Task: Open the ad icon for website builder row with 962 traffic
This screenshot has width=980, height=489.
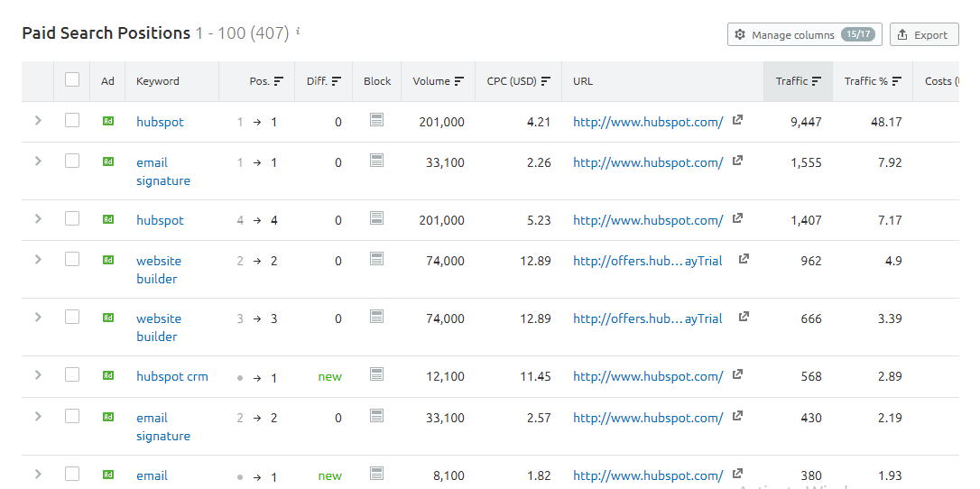Action: pyautogui.click(x=108, y=260)
